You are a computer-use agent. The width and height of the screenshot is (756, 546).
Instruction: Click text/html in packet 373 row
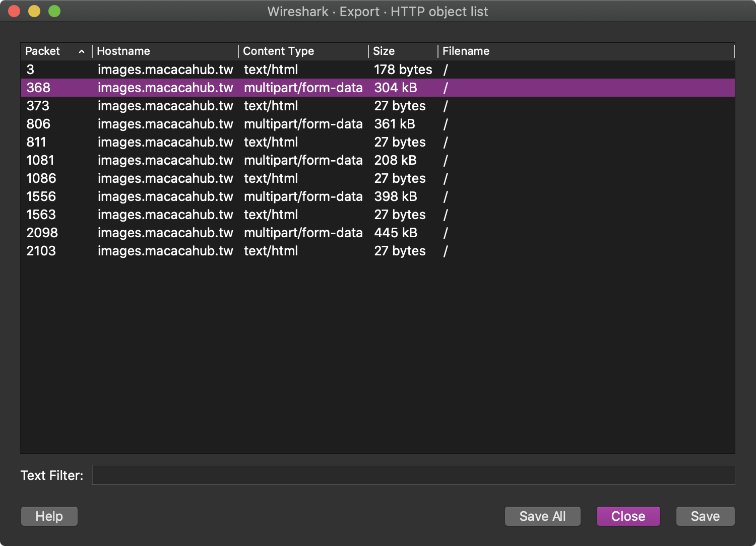pyautogui.click(x=271, y=106)
